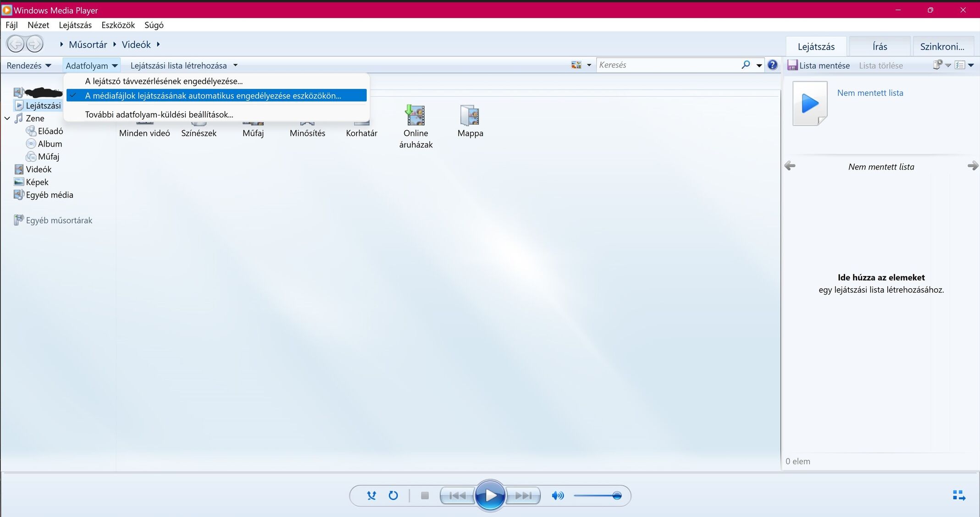Click the Lista mentése floppy disk icon

792,65
